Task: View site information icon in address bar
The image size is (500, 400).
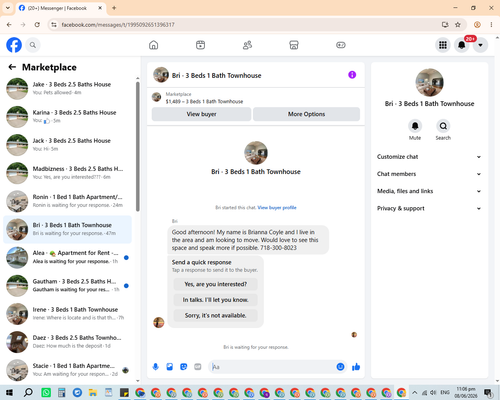Action: coord(54,25)
